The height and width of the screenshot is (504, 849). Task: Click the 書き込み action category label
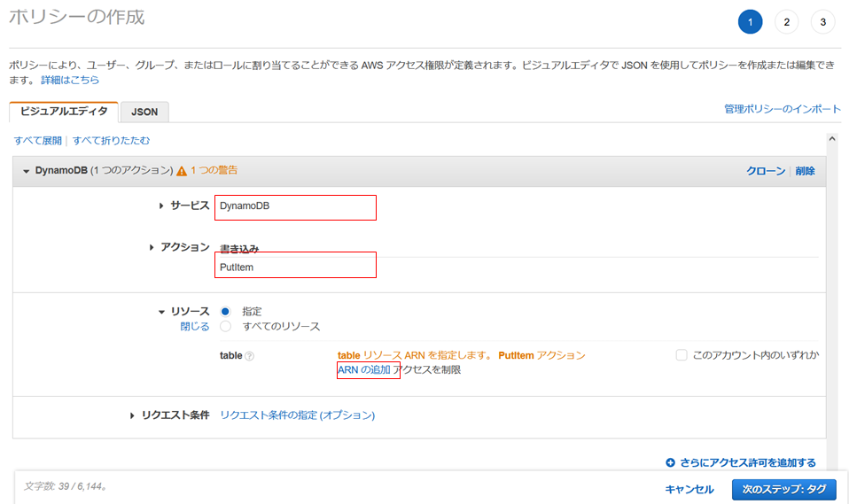pyautogui.click(x=238, y=249)
